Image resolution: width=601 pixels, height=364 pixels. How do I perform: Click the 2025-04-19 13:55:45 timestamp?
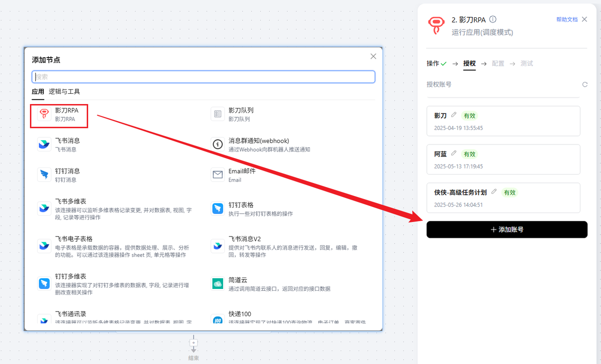[459, 128]
